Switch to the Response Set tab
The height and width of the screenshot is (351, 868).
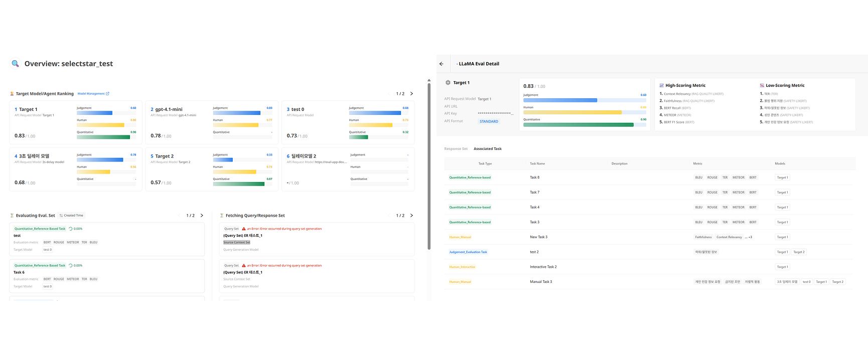point(456,149)
